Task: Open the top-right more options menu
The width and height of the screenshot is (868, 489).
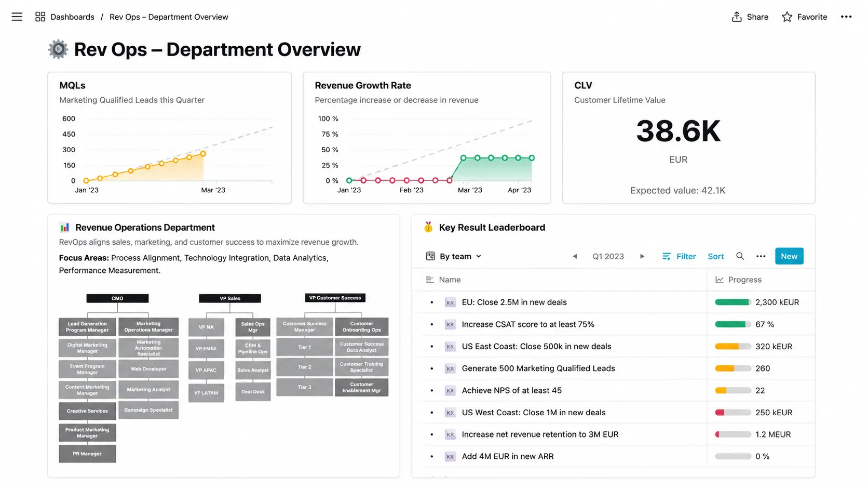Action: [x=846, y=17]
